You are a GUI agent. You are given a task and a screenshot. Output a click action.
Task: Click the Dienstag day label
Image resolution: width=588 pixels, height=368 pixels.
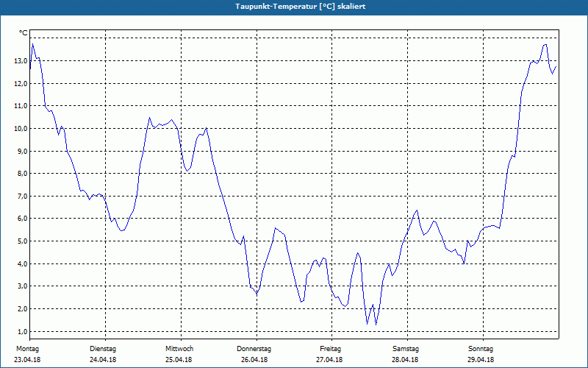(103, 349)
